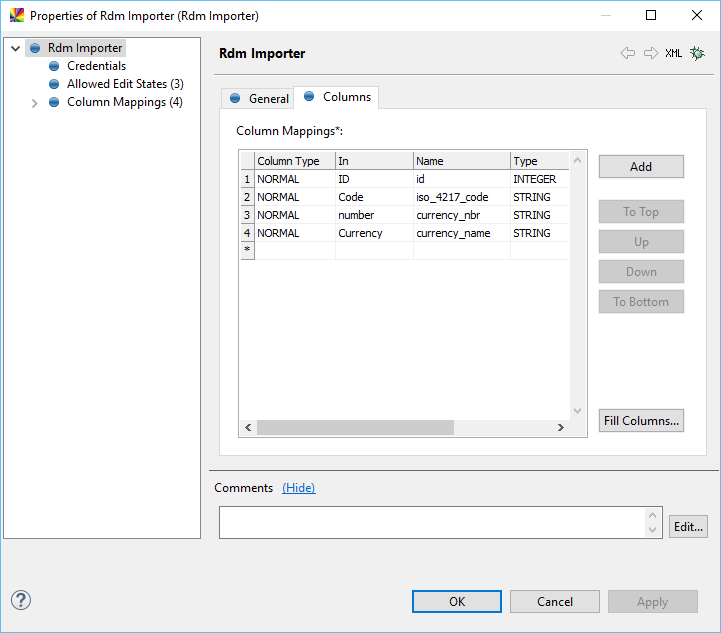The height and width of the screenshot is (633, 721).
Task: Expand the Column Mappings (4) node
Action: point(35,103)
